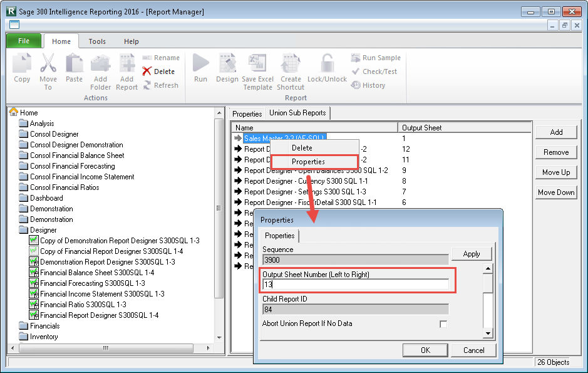
Task: Select the Designer folder in the tree
Action: click(38, 229)
